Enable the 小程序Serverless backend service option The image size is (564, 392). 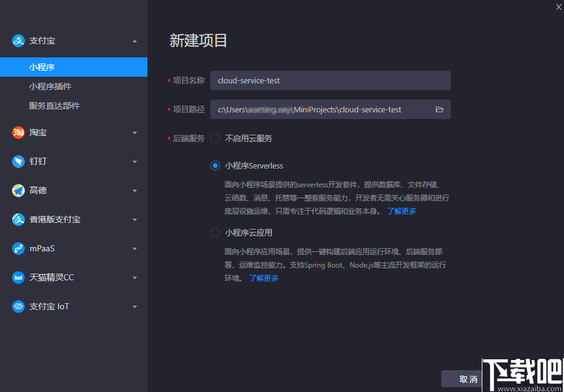coord(215,165)
